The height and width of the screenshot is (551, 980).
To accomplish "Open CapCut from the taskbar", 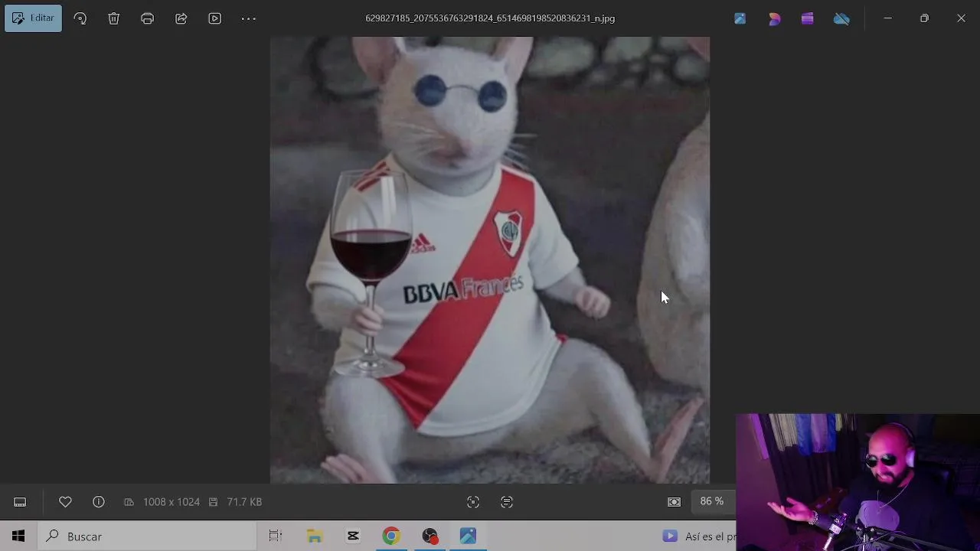I will [353, 536].
